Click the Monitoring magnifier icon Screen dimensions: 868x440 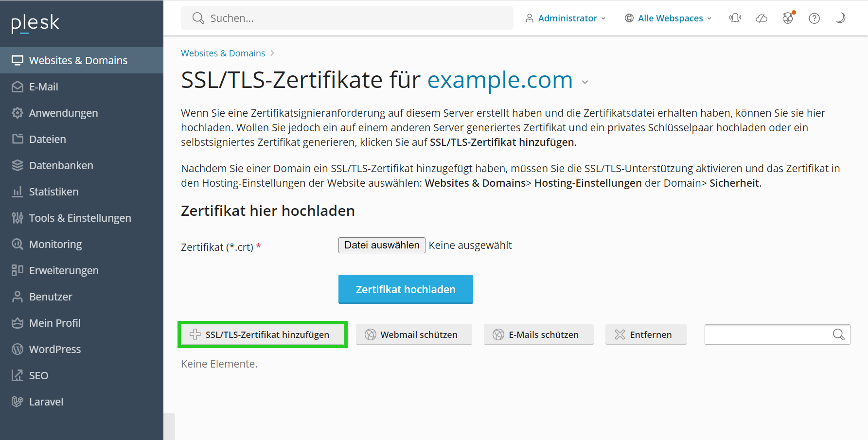coord(18,244)
